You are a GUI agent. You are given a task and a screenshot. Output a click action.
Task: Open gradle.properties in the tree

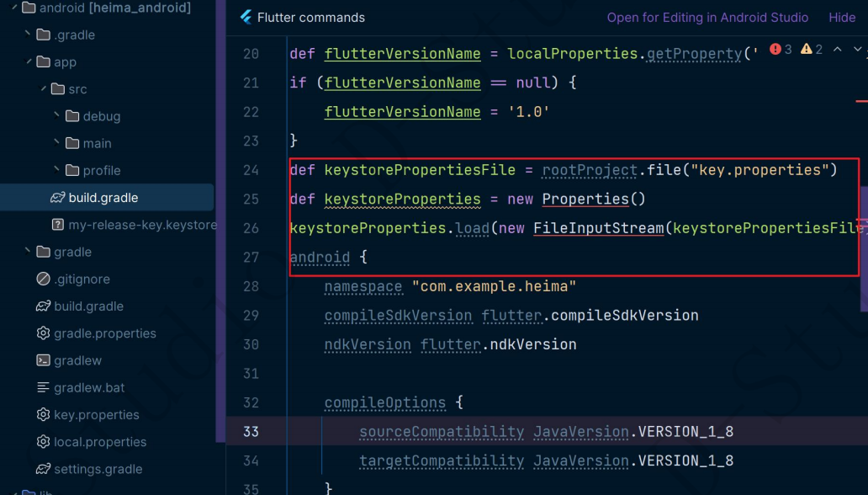pos(105,333)
